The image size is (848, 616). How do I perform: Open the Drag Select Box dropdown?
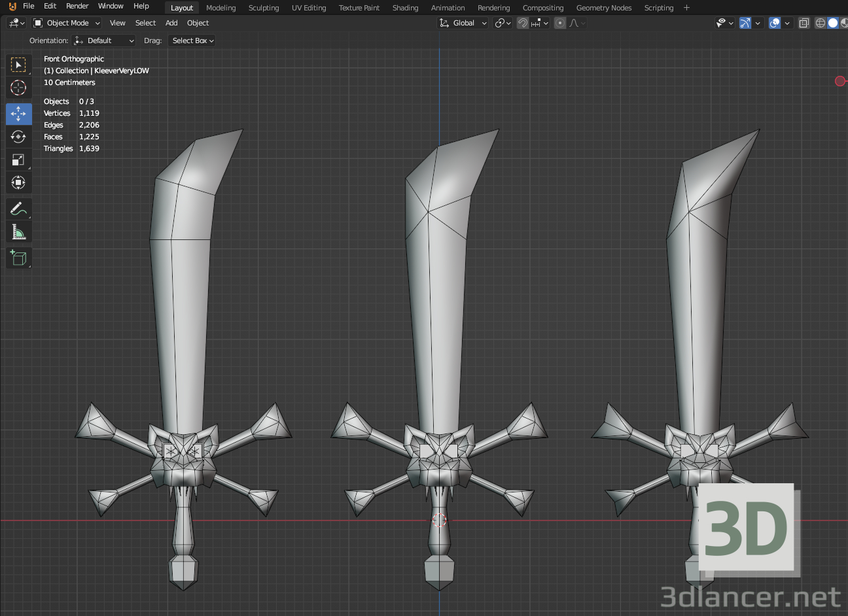click(192, 41)
